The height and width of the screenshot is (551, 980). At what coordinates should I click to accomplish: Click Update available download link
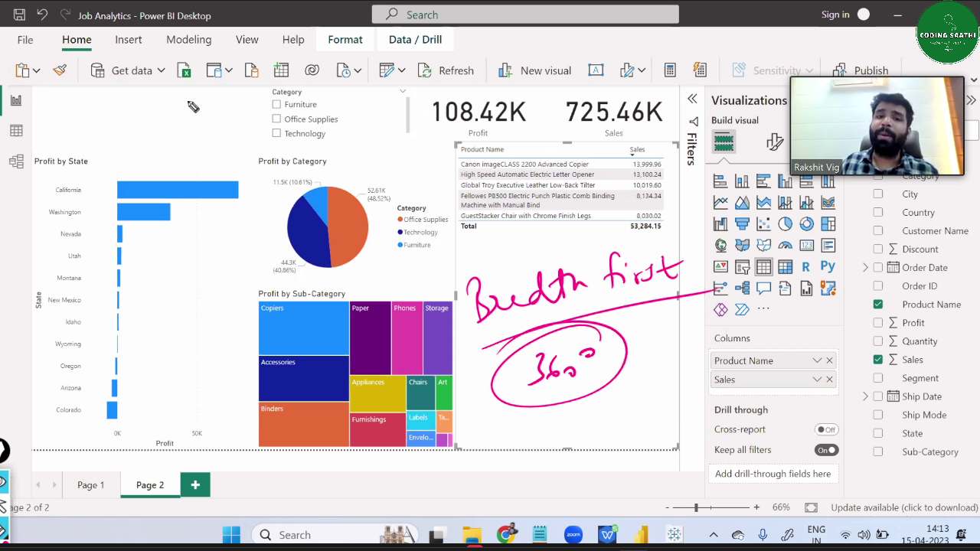click(x=904, y=507)
